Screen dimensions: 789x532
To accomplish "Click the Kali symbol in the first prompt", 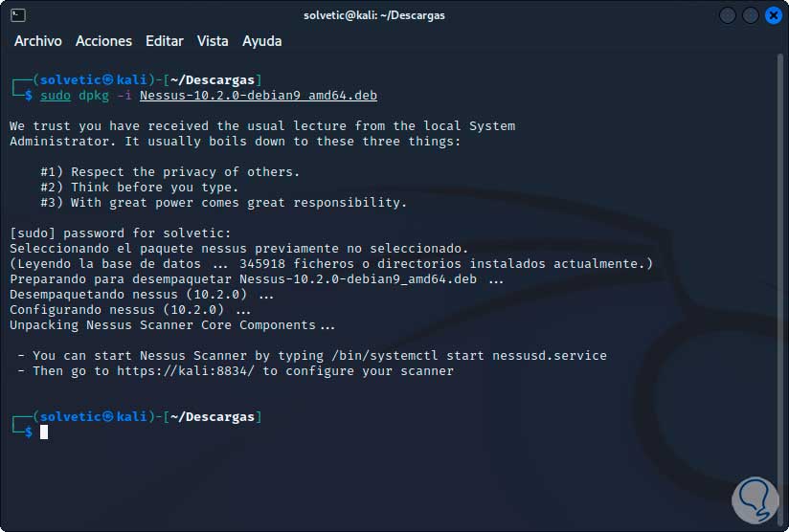I will (108, 80).
